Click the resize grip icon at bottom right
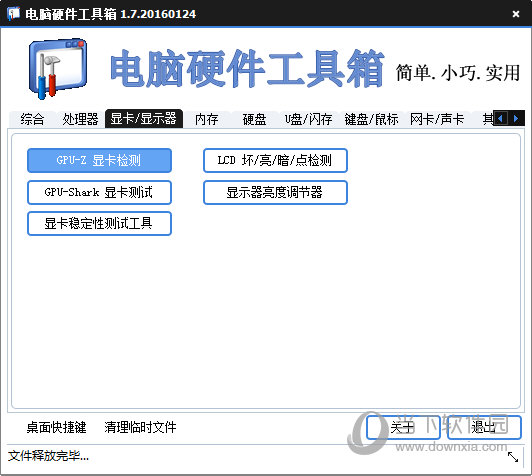Screen dimensions: 532x476 [x=513, y=457]
